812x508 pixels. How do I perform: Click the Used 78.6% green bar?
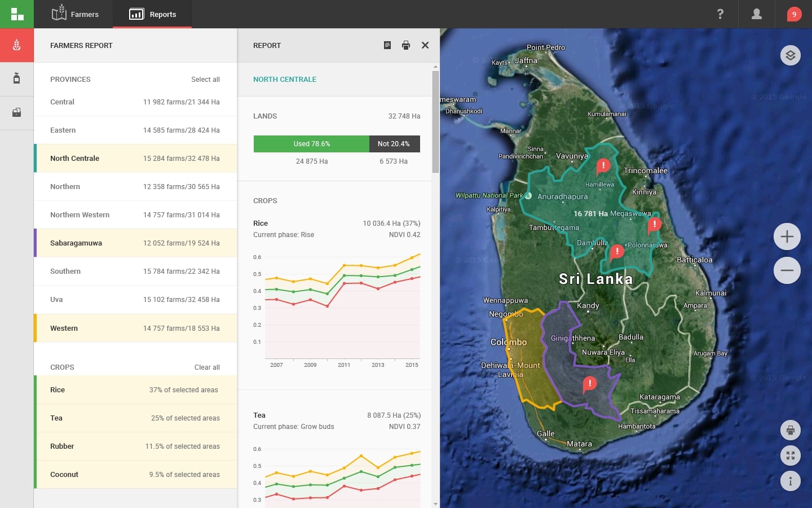point(311,144)
